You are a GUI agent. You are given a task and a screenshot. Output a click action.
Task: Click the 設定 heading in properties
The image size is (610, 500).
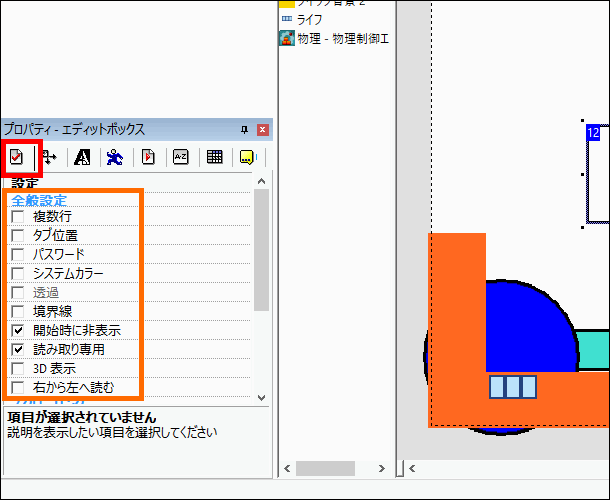pos(25,183)
